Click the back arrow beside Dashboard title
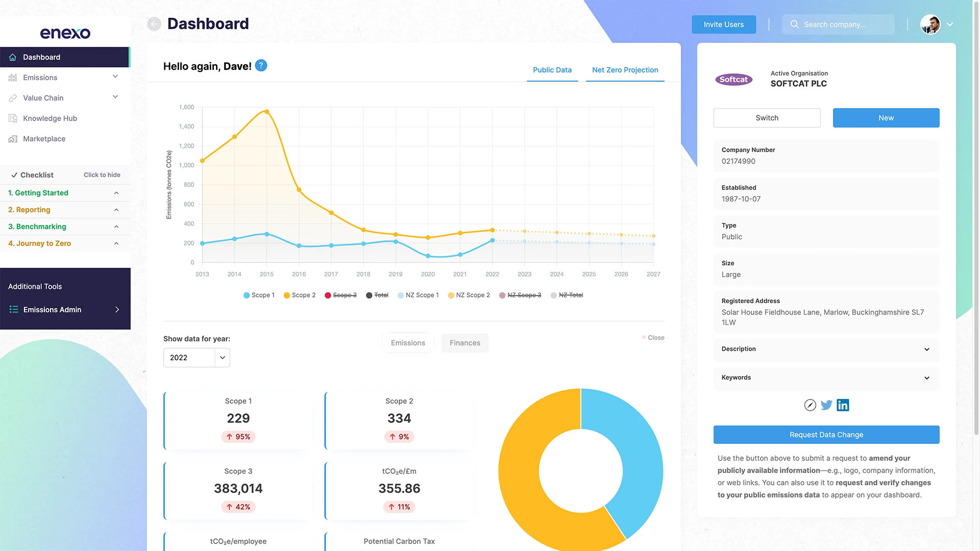980x551 pixels. pos(154,24)
